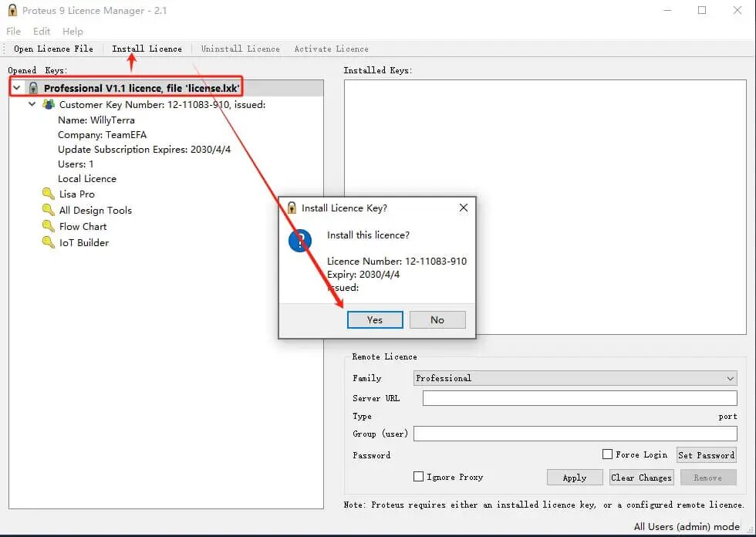Viewport: 756px width, 537px height.
Task: Click the customer key users icon
Action: click(48, 104)
